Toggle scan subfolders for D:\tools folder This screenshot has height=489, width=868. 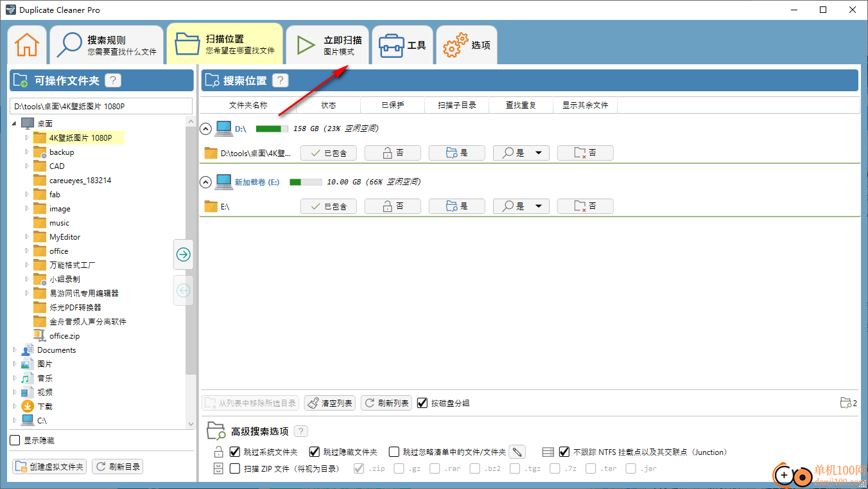point(457,153)
